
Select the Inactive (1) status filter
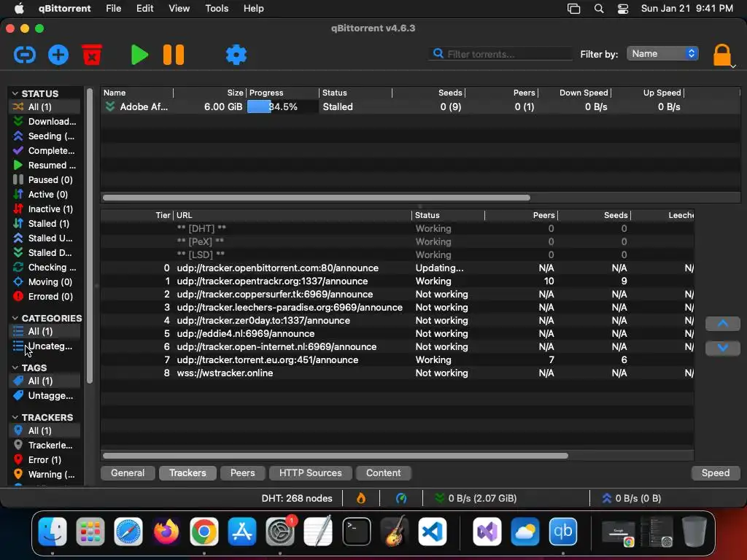coord(44,209)
